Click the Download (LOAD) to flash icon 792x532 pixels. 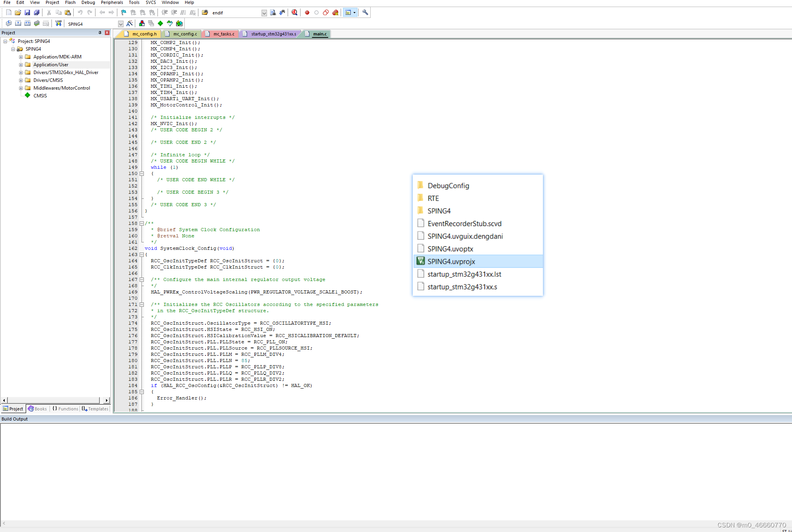click(x=58, y=23)
